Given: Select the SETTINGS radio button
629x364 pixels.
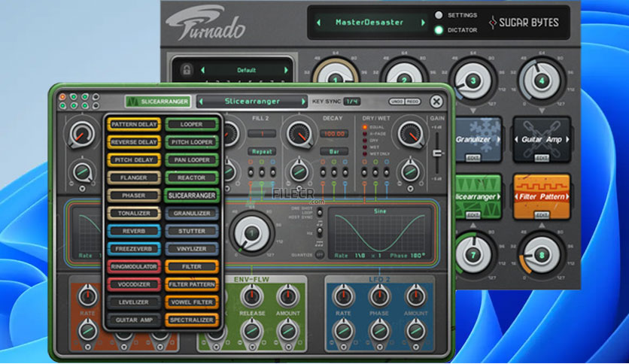Looking at the screenshot, I should tap(439, 15).
